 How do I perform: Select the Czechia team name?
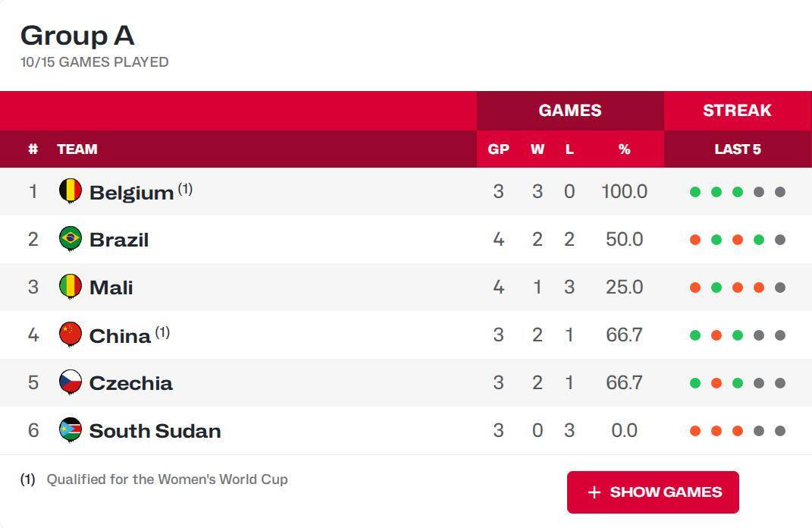coord(130,383)
